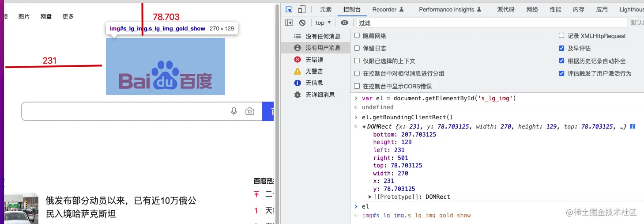Click the red error icon for 无错误
Screen dimensions: 644x224
(298, 60)
